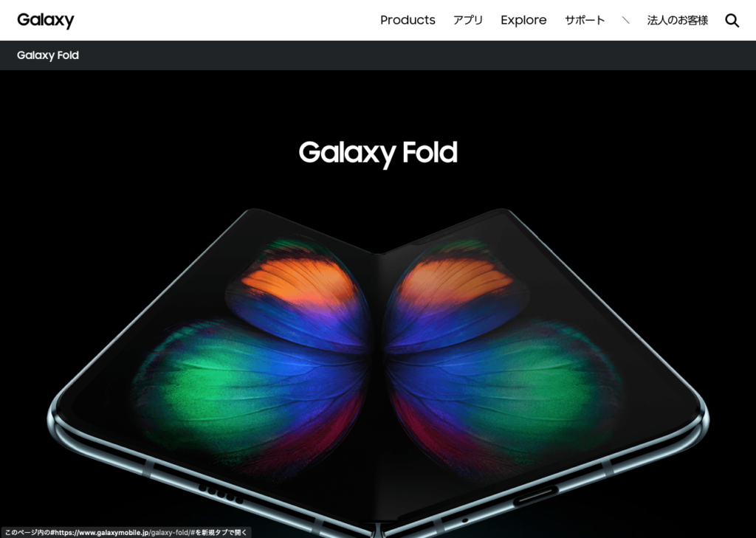Viewport: 756px width, 538px height.
Task: Click the slash divider in the navigation
Action: 625,20
